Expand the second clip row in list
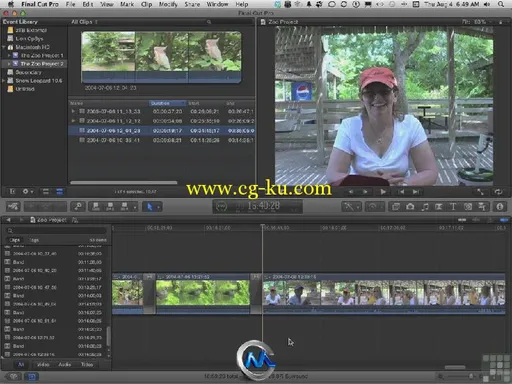This screenshot has height=384, width=512. [73, 121]
